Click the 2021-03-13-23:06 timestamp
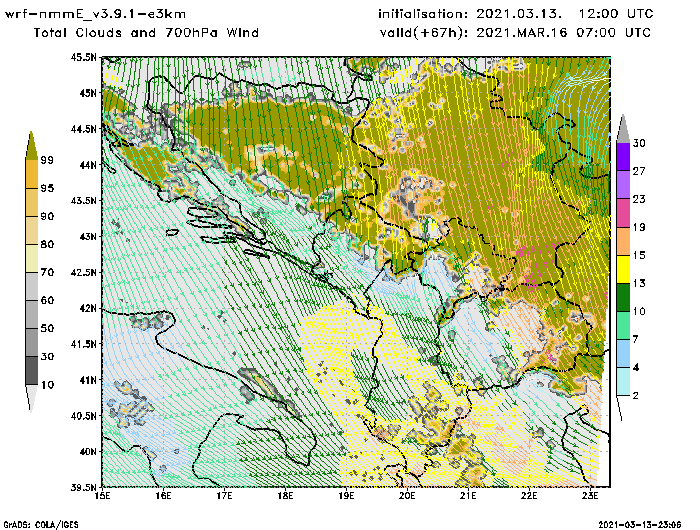This screenshot has height=530, width=700. [x=640, y=525]
